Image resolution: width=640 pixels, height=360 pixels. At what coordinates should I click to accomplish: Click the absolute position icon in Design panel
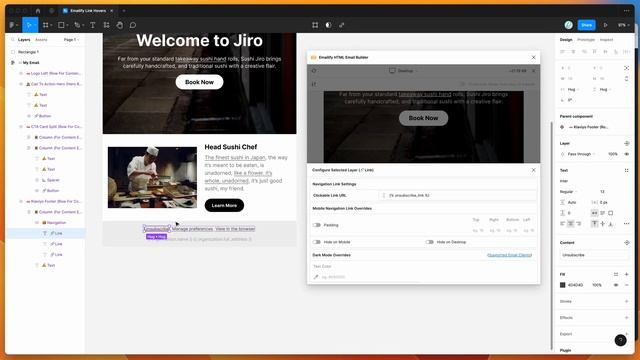(627, 68)
